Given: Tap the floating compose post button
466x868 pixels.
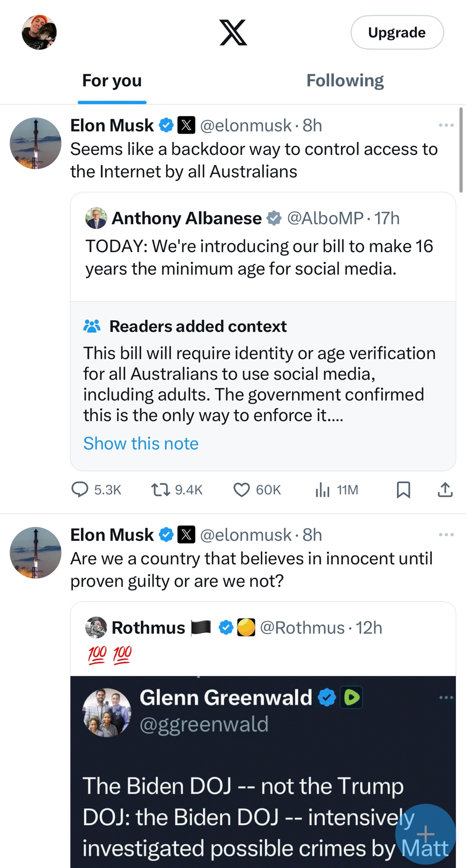Looking at the screenshot, I should 425,834.
